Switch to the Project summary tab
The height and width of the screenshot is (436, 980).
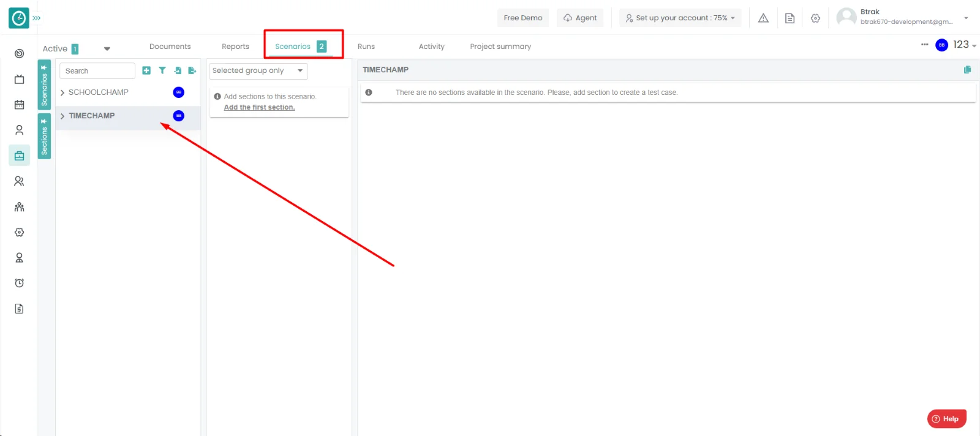pos(500,47)
